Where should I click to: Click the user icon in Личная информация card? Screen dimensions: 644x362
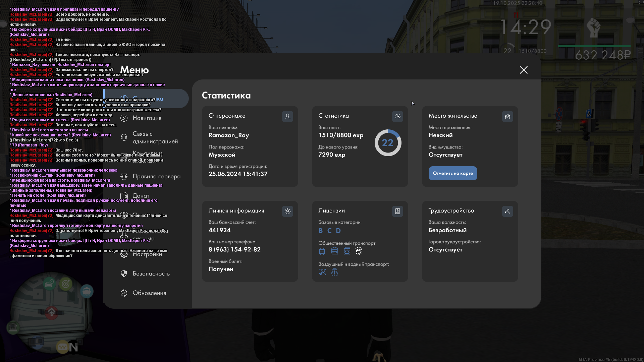point(287,211)
